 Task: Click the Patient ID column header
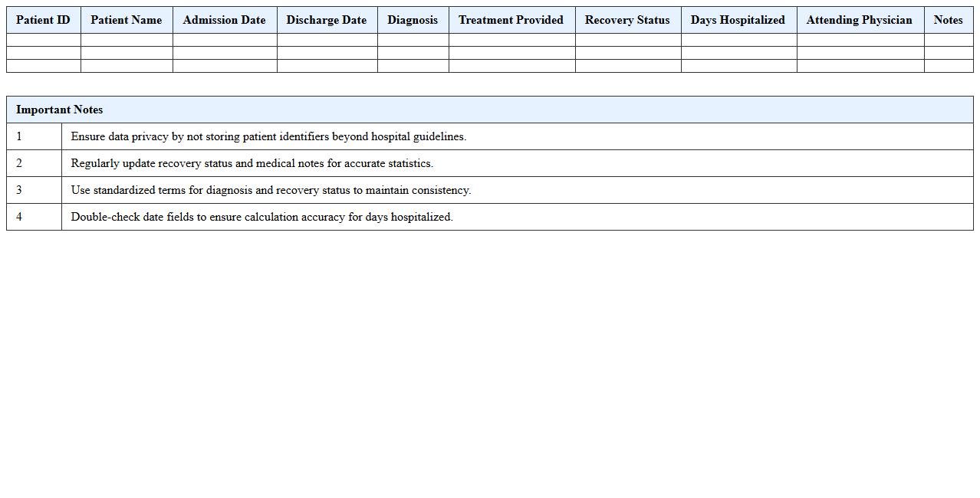click(x=43, y=20)
